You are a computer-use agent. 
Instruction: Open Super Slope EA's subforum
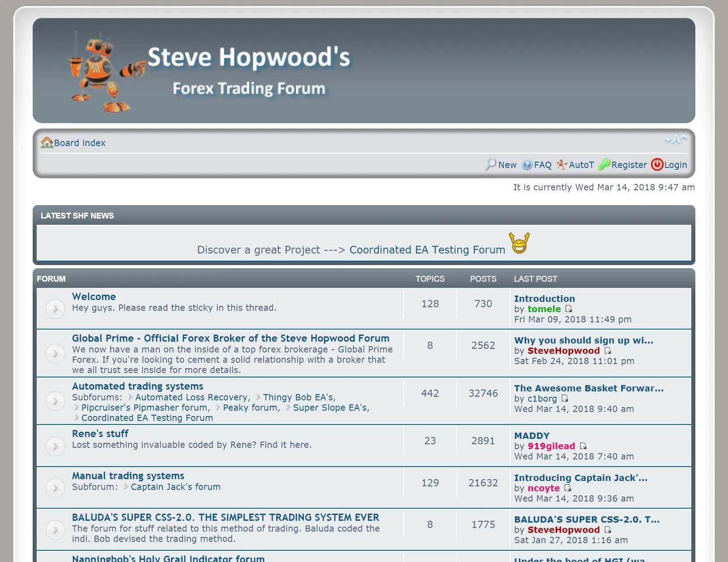pos(330,408)
